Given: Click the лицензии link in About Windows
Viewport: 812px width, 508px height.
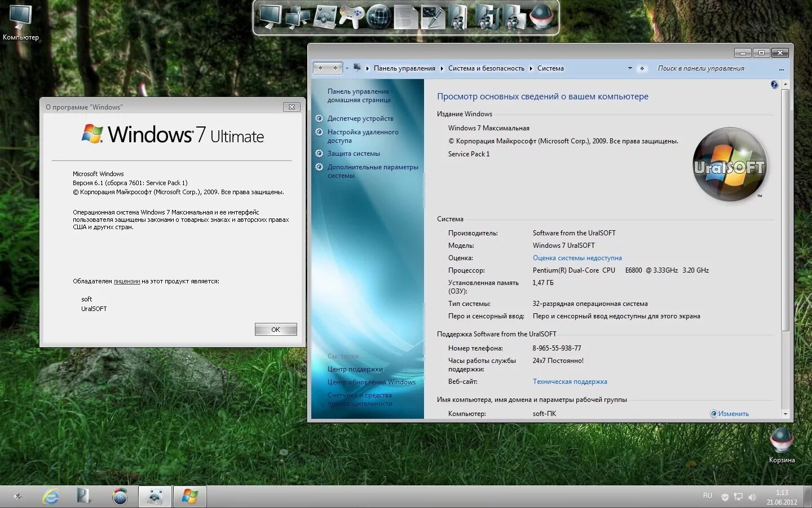Looking at the screenshot, I should [127, 281].
